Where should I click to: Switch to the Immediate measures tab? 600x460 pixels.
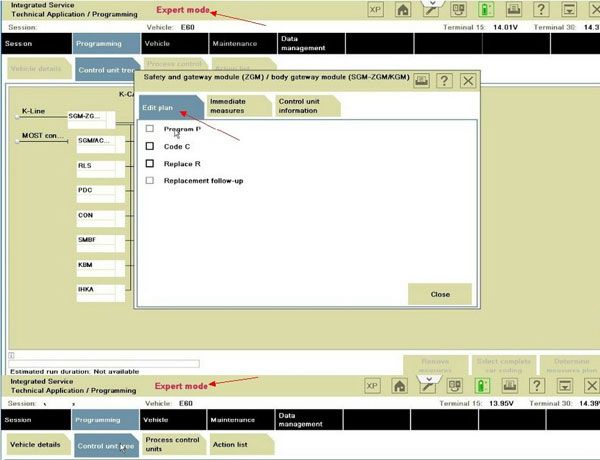click(x=238, y=106)
